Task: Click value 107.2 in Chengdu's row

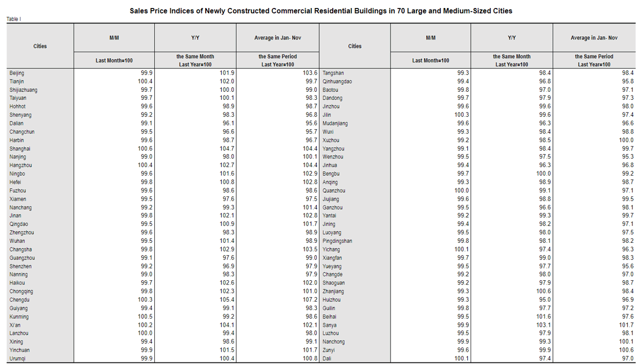Action: click(310, 300)
